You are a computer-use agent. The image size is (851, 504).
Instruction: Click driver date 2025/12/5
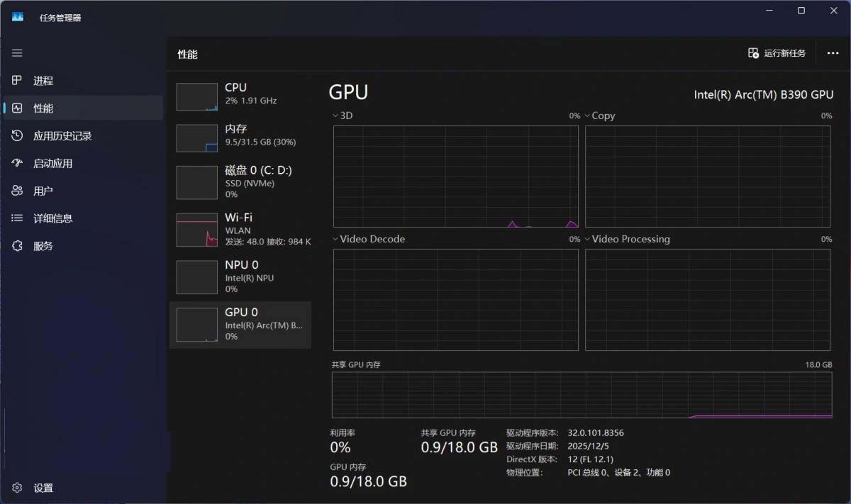pyautogui.click(x=588, y=446)
